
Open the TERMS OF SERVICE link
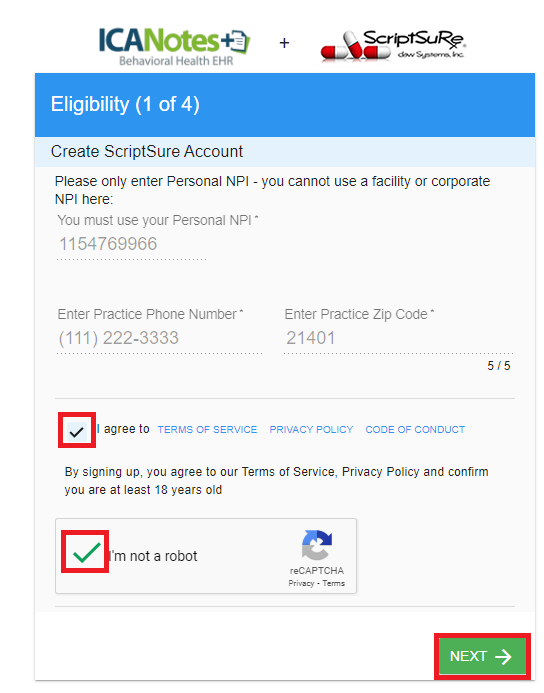tap(207, 430)
